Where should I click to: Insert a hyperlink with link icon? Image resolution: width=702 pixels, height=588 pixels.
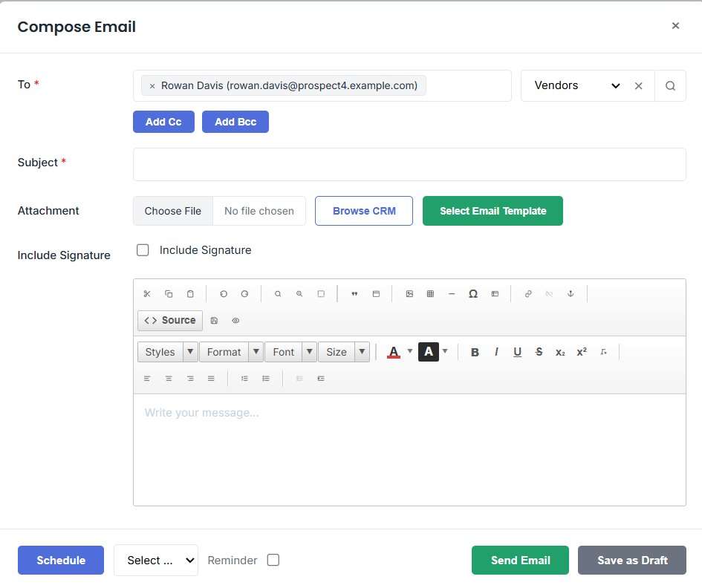point(528,294)
